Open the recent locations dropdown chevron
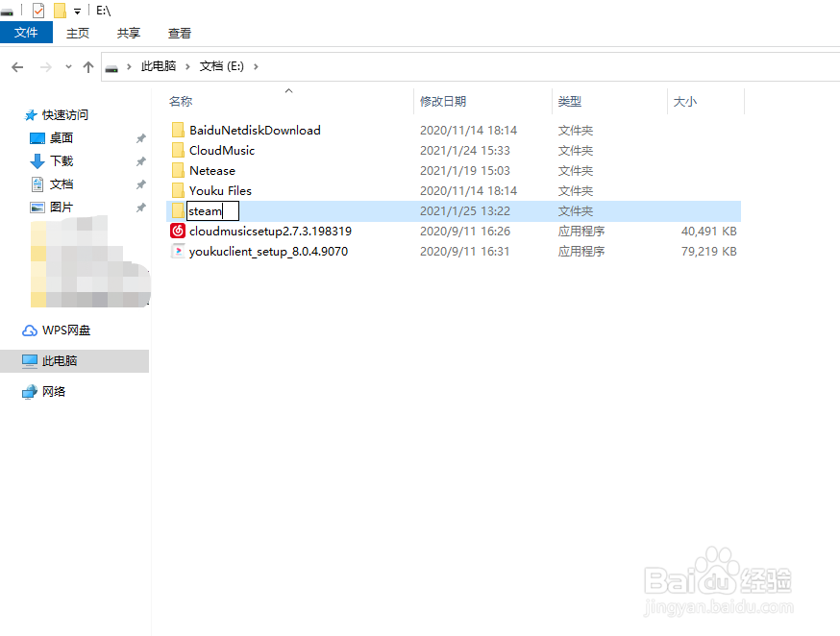 click(68, 67)
